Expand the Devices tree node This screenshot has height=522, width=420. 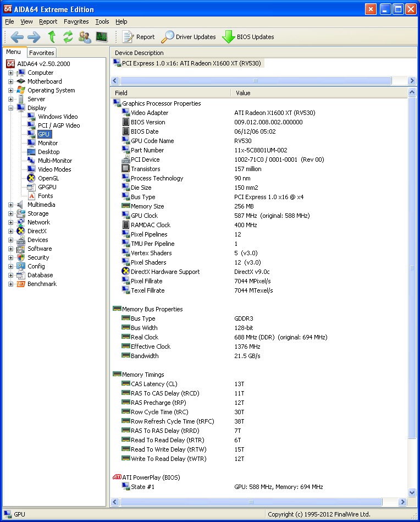10,240
